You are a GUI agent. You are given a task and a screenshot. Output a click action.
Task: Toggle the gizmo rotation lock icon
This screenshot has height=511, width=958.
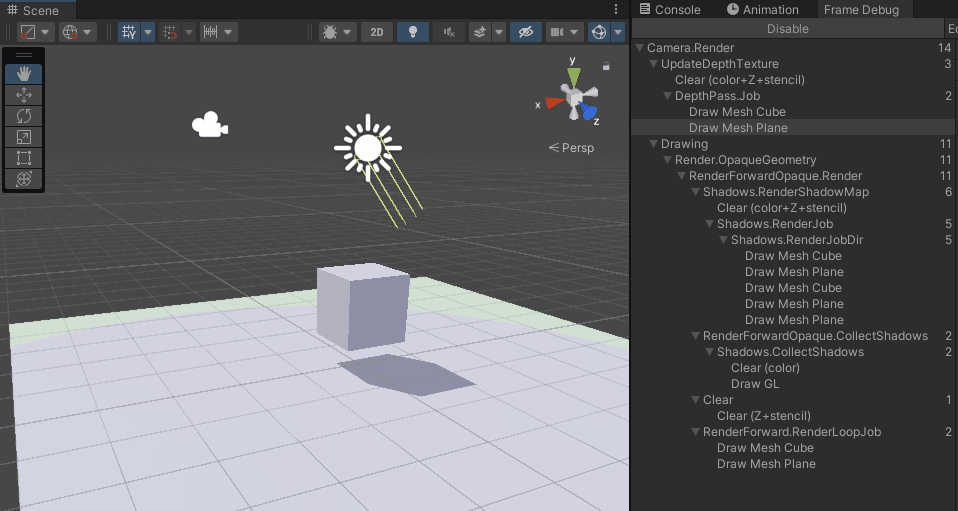click(x=606, y=65)
